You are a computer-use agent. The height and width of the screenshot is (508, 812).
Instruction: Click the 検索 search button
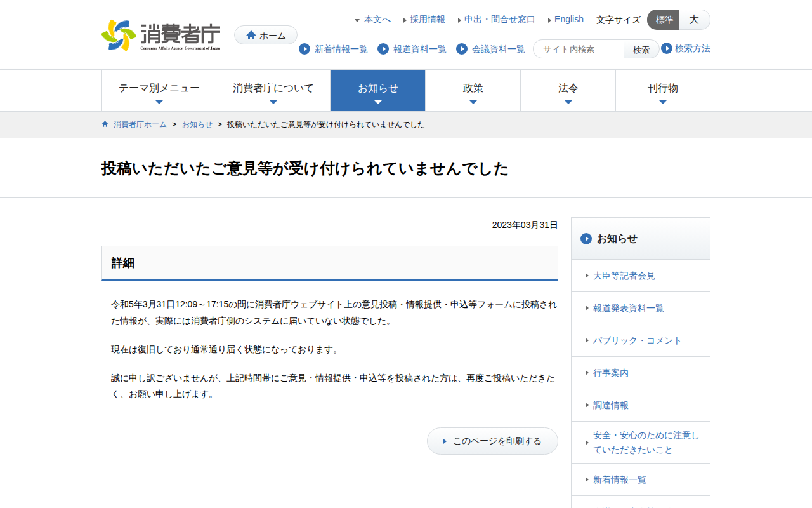tap(641, 49)
